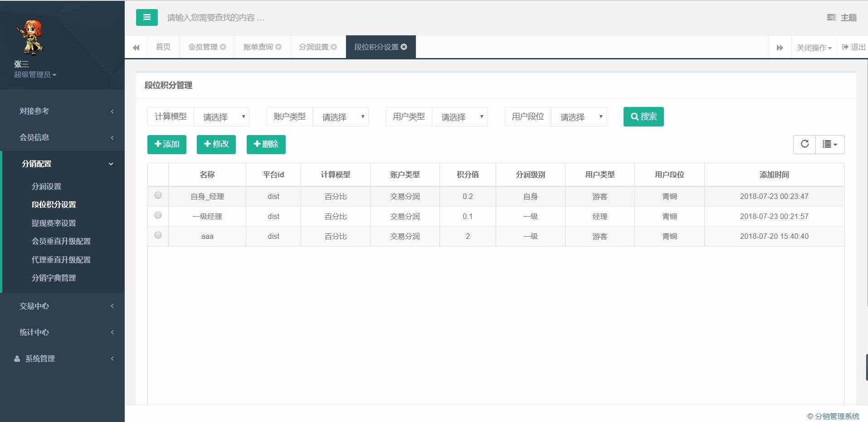Screen dimensions: 868x422
Task: Open the column list toggle icon
Action: (830, 144)
